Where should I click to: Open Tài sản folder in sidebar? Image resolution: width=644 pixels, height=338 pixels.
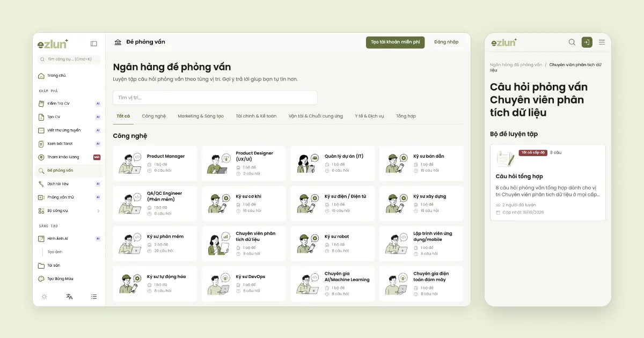point(69,266)
